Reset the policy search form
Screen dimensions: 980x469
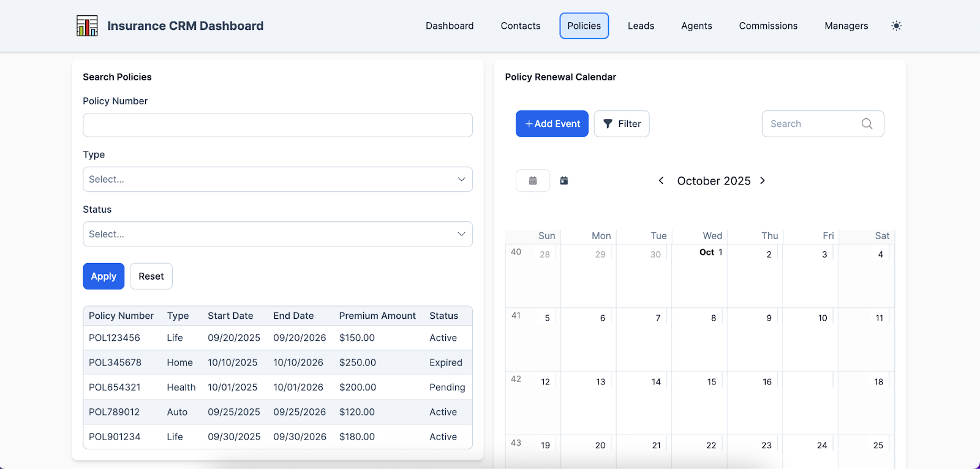[x=151, y=276]
